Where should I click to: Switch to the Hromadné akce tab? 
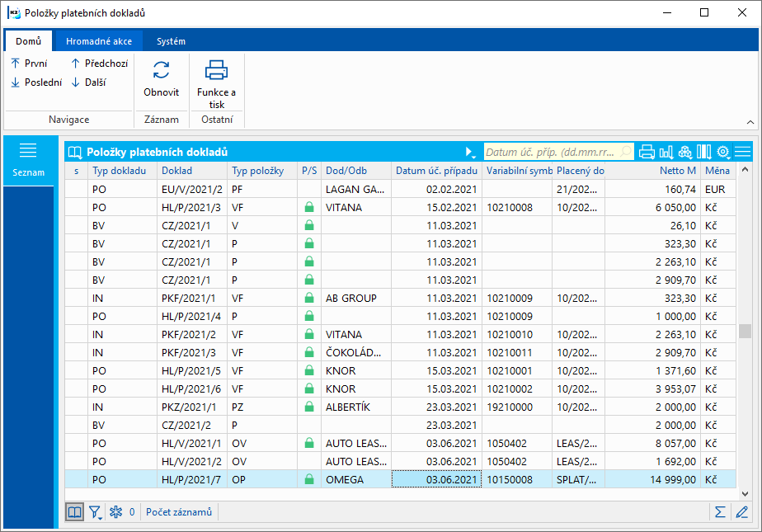[97, 41]
